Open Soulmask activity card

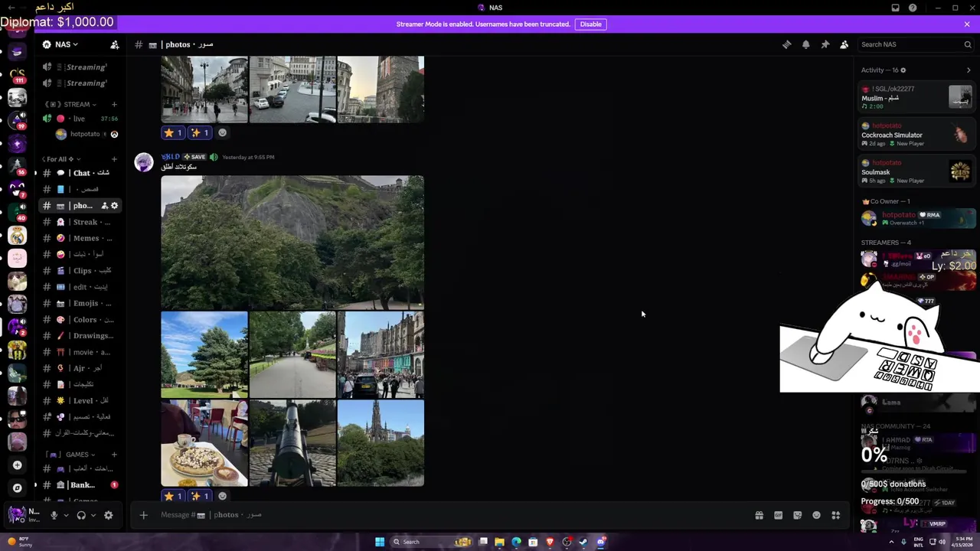coord(916,171)
